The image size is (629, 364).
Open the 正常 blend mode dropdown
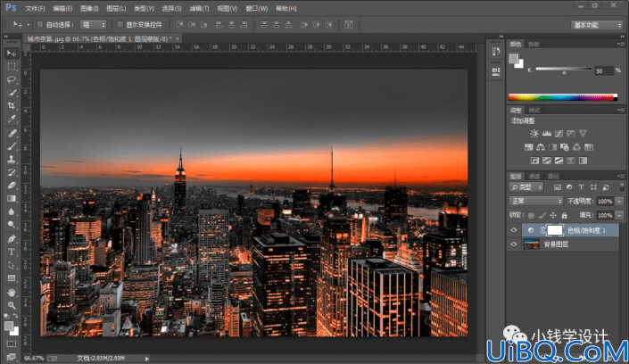tap(536, 201)
